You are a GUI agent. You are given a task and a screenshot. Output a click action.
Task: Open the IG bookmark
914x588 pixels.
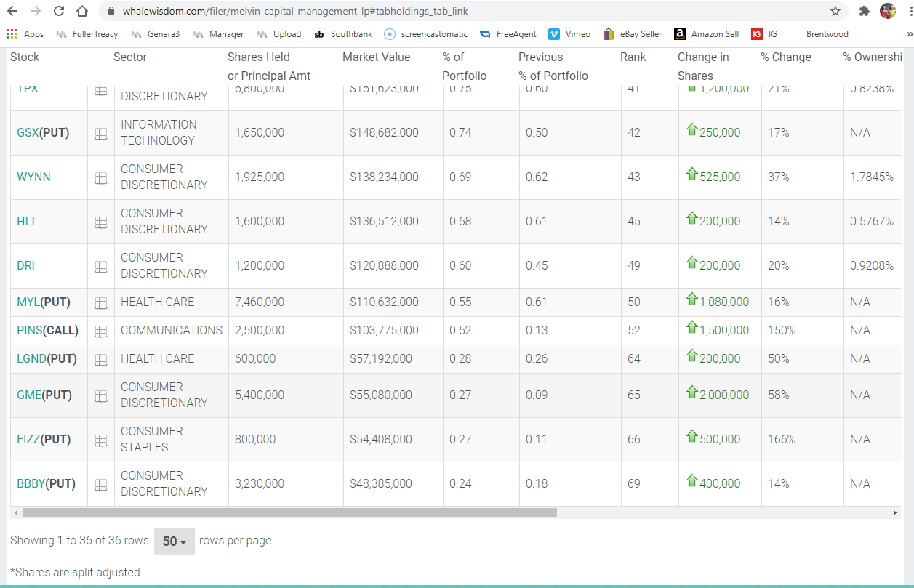point(764,34)
